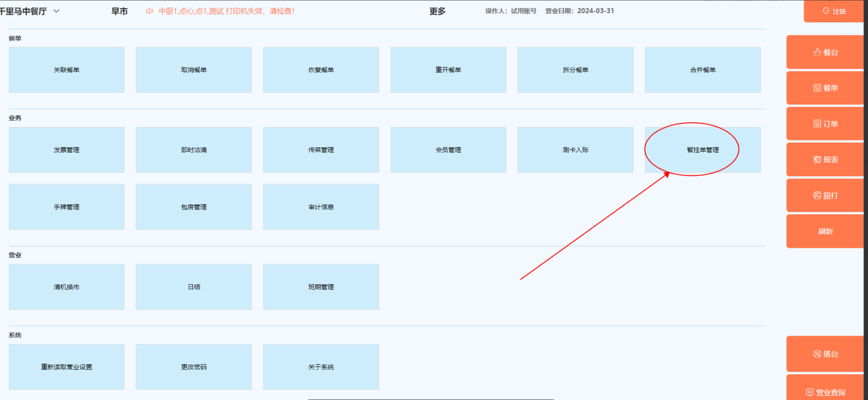Click the 日结 daily settlement tile

click(x=194, y=287)
